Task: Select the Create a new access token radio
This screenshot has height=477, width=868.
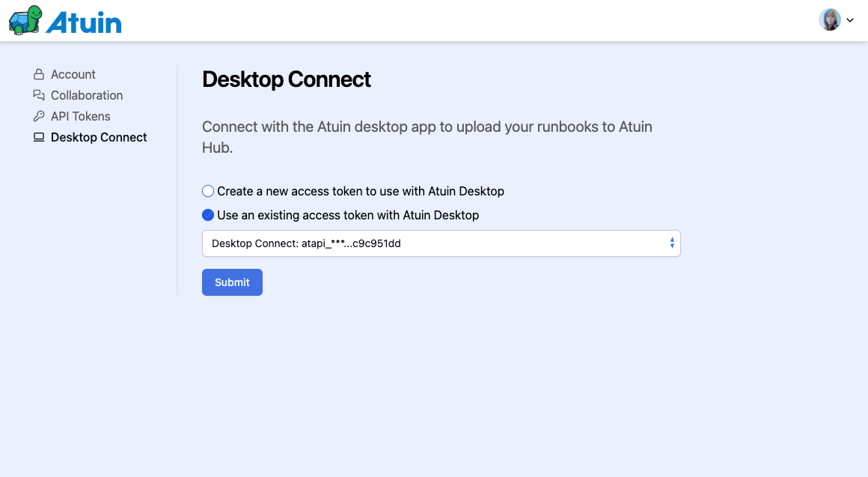Action: tap(208, 191)
